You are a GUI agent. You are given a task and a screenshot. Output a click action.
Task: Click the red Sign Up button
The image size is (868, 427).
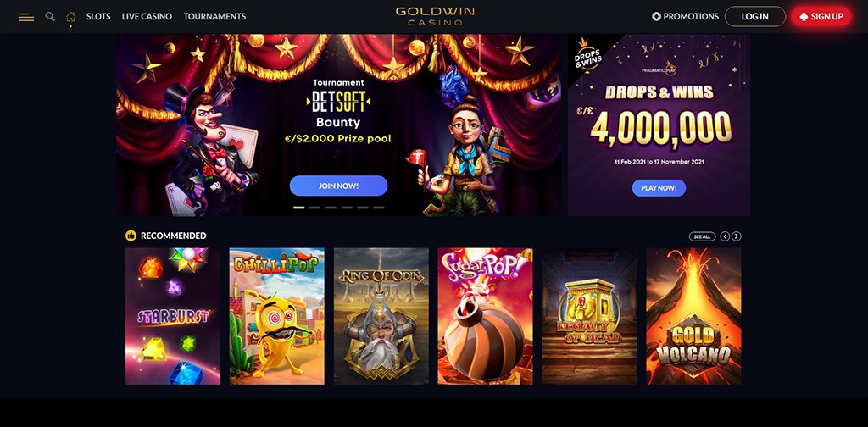pos(821,17)
